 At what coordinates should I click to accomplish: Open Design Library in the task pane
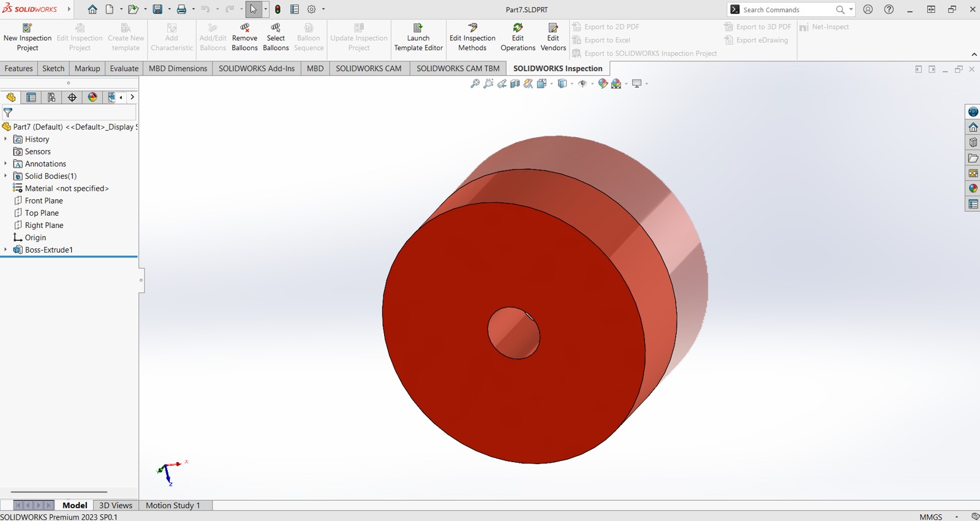tap(973, 142)
